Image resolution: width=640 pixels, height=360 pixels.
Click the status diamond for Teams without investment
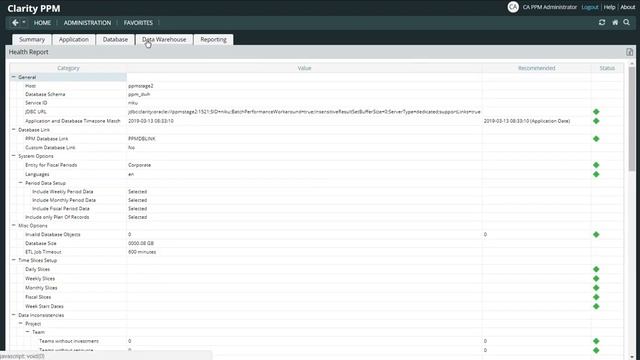point(596,341)
